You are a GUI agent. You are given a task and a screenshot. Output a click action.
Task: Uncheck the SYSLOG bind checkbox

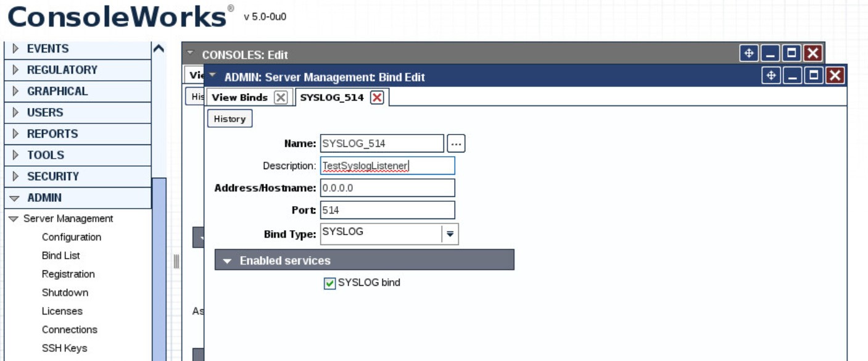(x=329, y=283)
